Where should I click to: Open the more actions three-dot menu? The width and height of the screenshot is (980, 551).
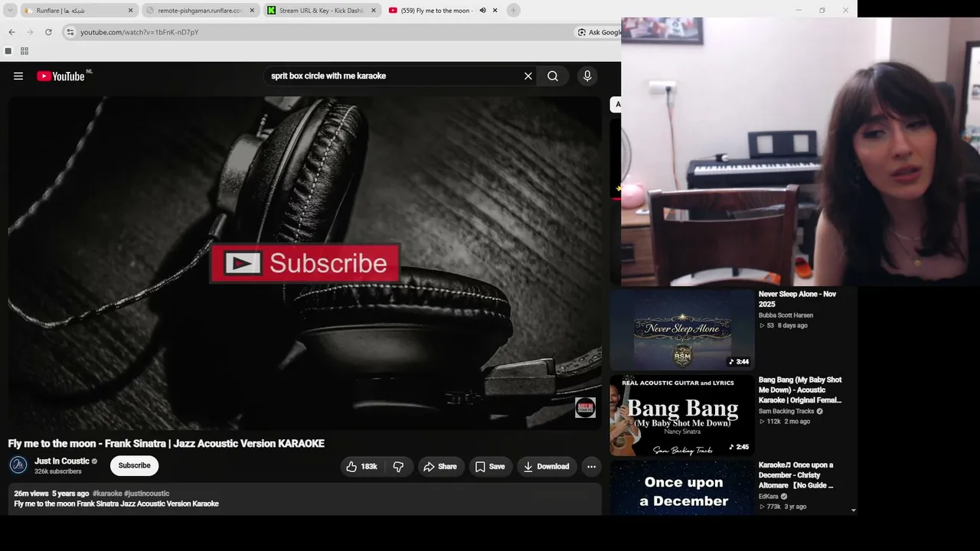coord(591,466)
